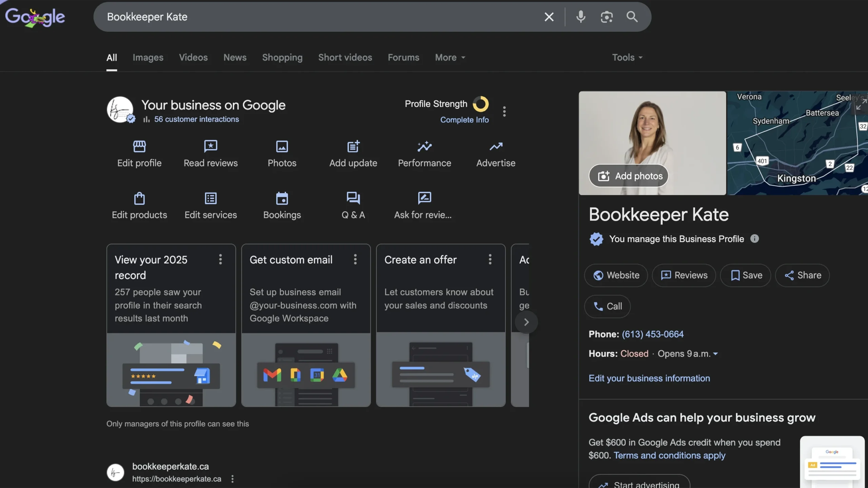Click Edit your business information
The height and width of the screenshot is (488, 868).
649,378
